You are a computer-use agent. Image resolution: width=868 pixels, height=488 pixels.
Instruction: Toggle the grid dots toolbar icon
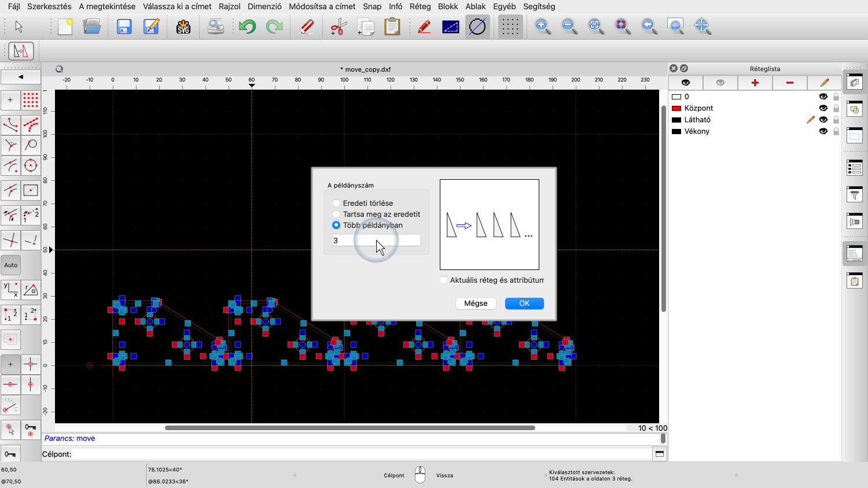click(510, 27)
